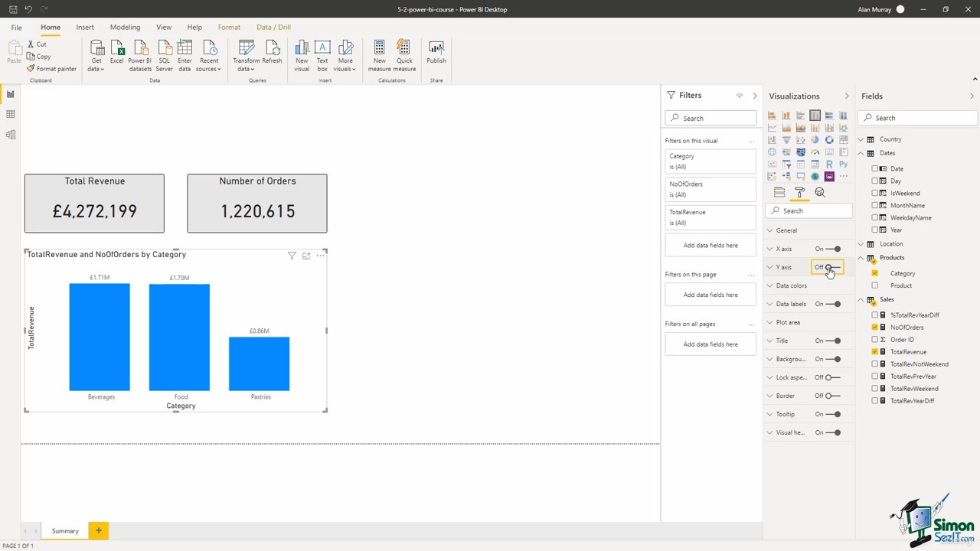Open Power BI datasets
980x551 pixels.
140,55
